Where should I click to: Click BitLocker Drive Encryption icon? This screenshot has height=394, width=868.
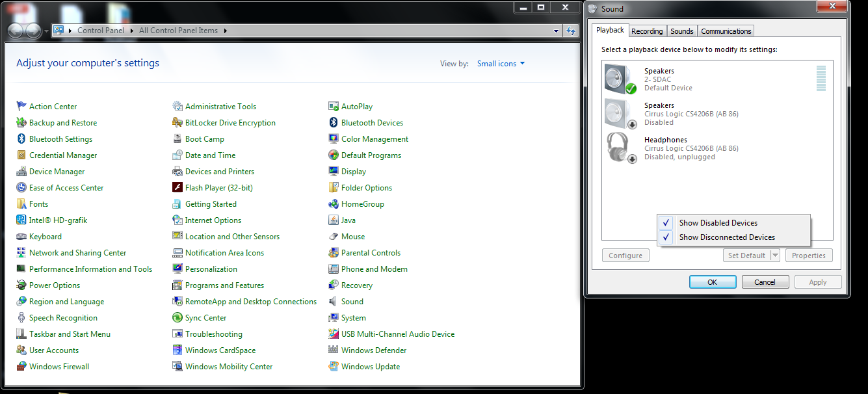tap(178, 123)
